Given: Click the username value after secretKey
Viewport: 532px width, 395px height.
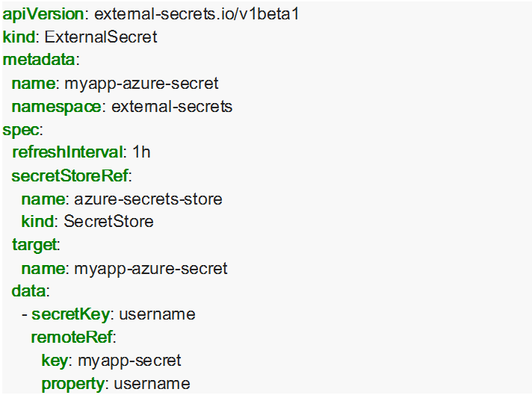Looking at the screenshot, I should pyautogui.click(x=158, y=314).
